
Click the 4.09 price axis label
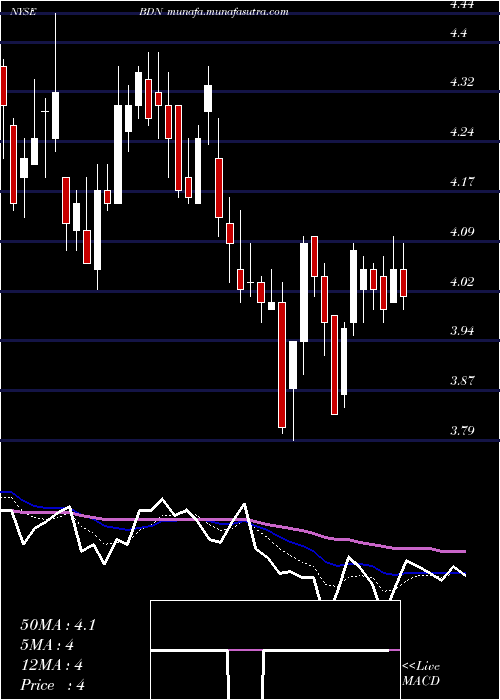(462, 232)
